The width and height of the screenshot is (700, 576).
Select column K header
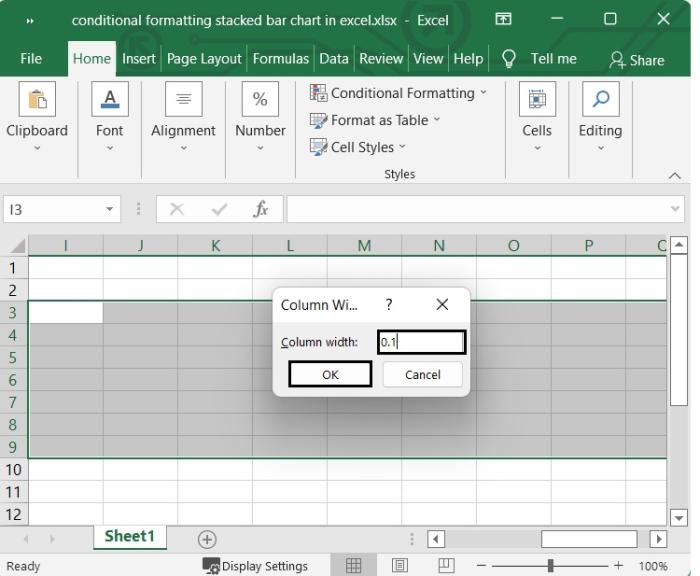pos(215,246)
